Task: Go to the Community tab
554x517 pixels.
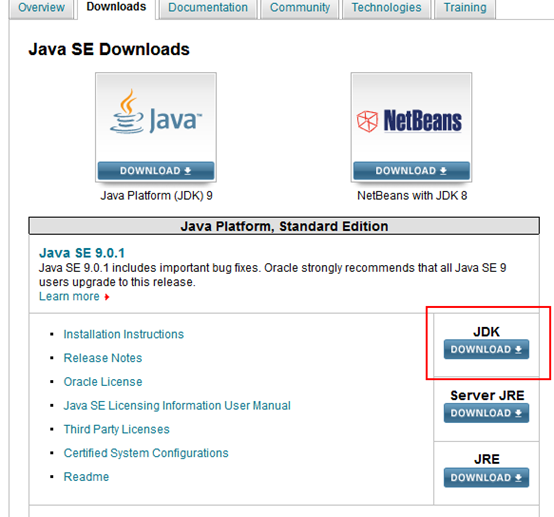Action: (300, 8)
